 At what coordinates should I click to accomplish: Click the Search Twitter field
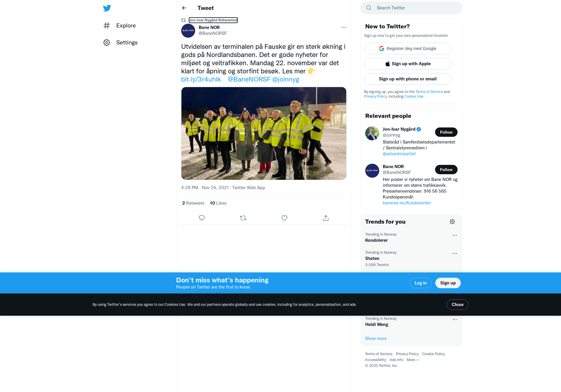[411, 8]
